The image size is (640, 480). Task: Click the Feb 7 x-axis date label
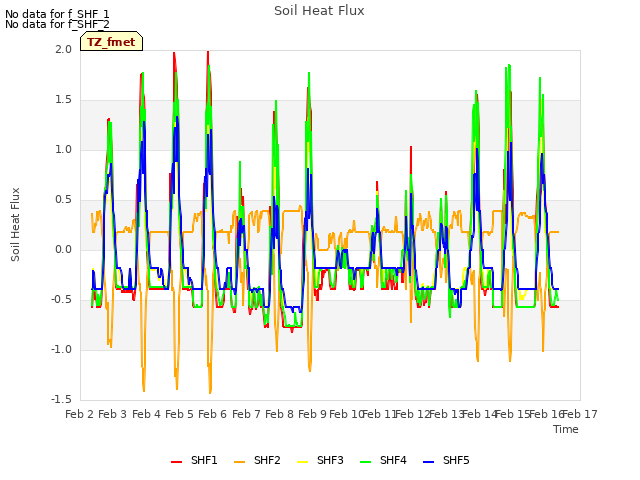[x=246, y=414]
